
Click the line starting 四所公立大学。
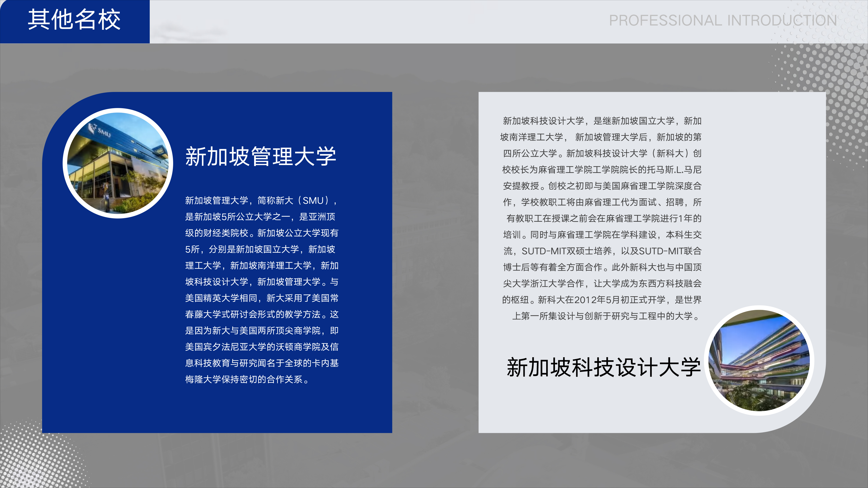pos(602,153)
